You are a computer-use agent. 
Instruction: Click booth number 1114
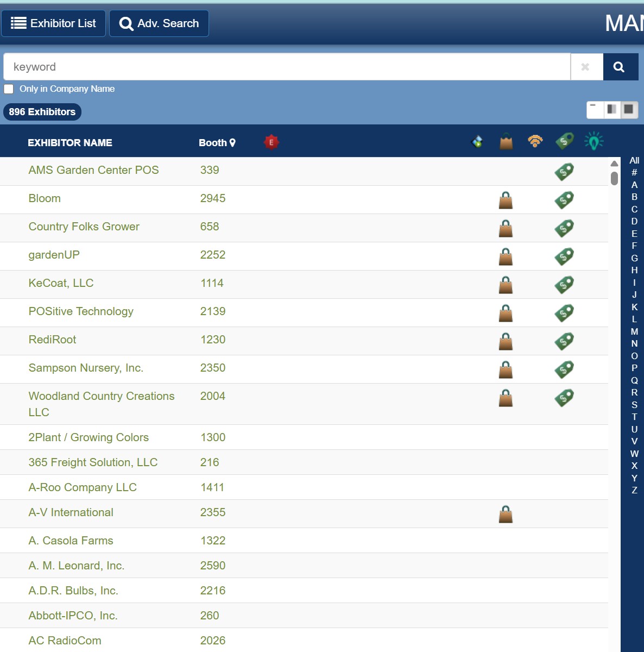point(212,283)
